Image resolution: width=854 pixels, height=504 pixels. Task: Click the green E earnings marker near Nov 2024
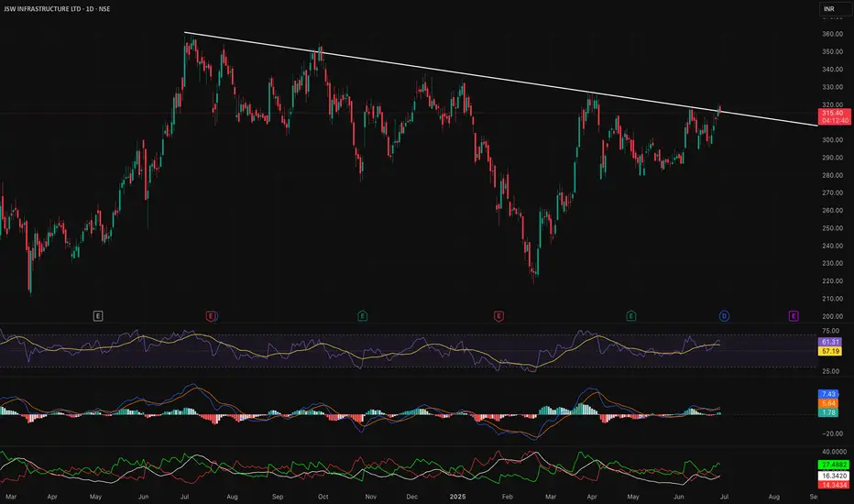pyautogui.click(x=362, y=316)
